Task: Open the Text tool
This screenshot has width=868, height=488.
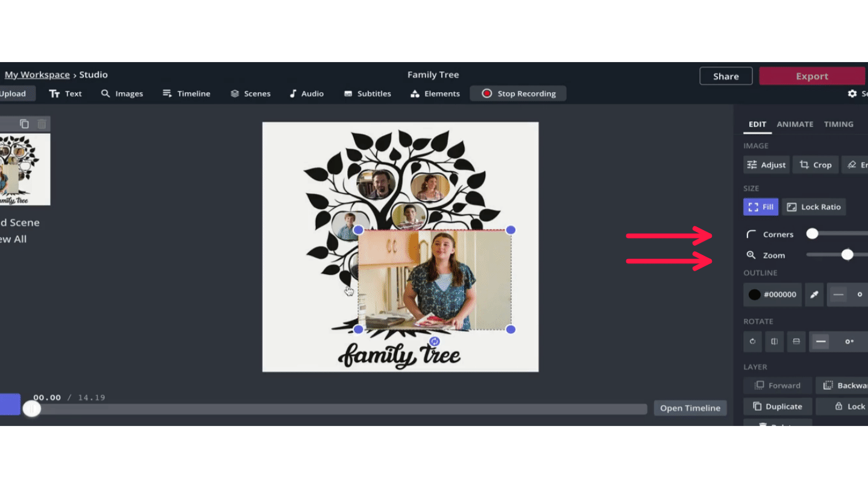Action: click(x=66, y=93)
